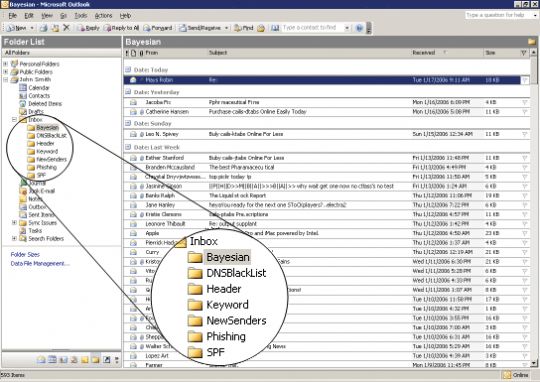Sort by the Size column header
The height and width of the screenshot is (382, 540).
click(x=501, y=53)
